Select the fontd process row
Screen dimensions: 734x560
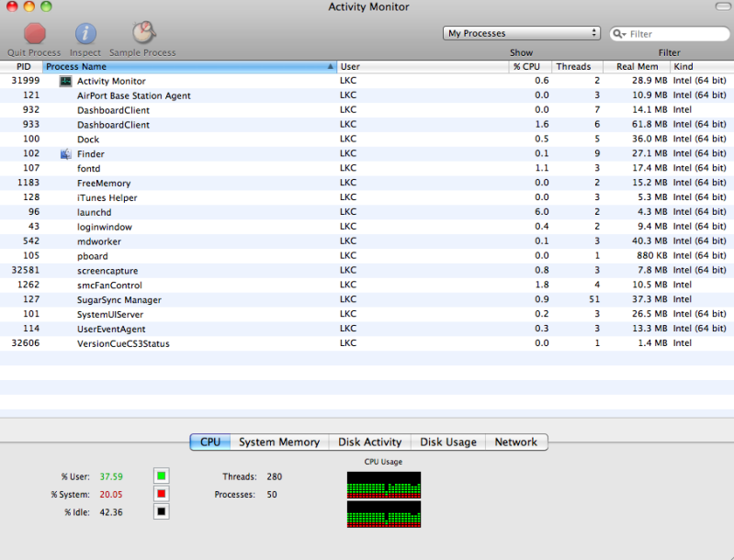[367, 168]
